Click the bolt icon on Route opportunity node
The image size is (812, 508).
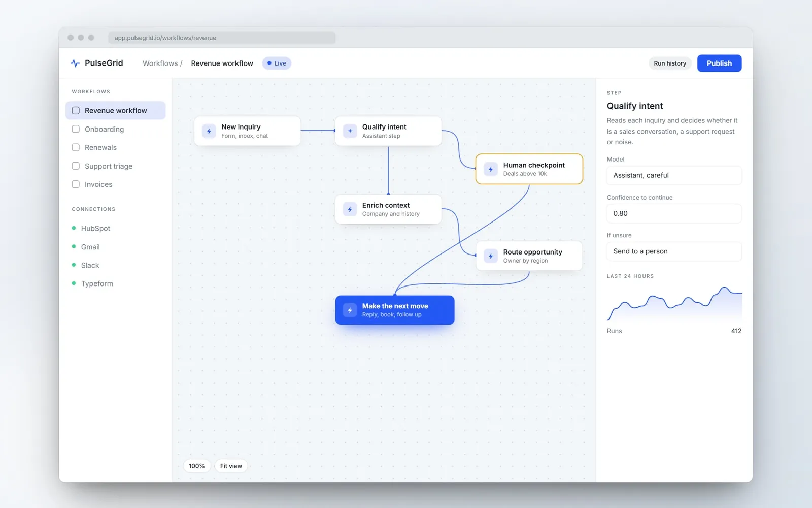[491, 256]
